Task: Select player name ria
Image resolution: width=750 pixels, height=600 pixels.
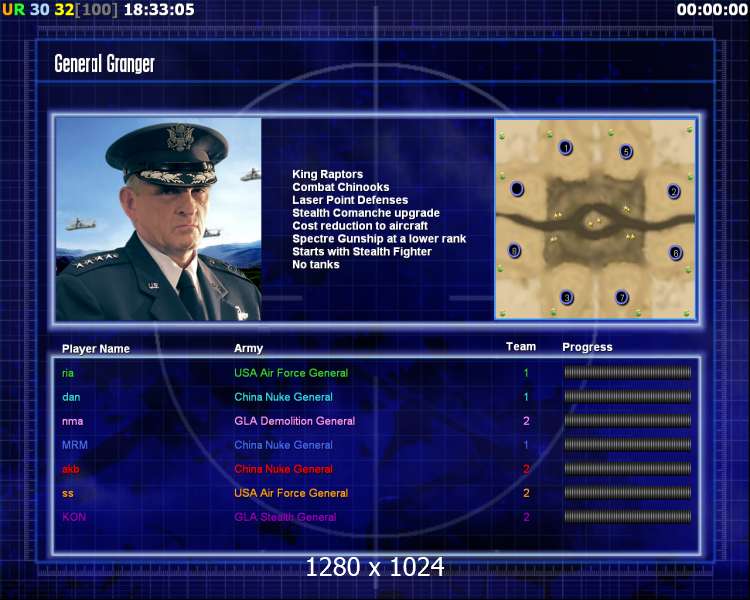Action: coord(68,373)
